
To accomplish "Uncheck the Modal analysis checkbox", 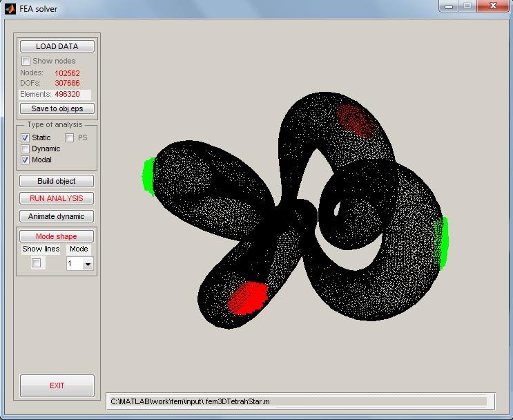I will (x=26, y=160).
